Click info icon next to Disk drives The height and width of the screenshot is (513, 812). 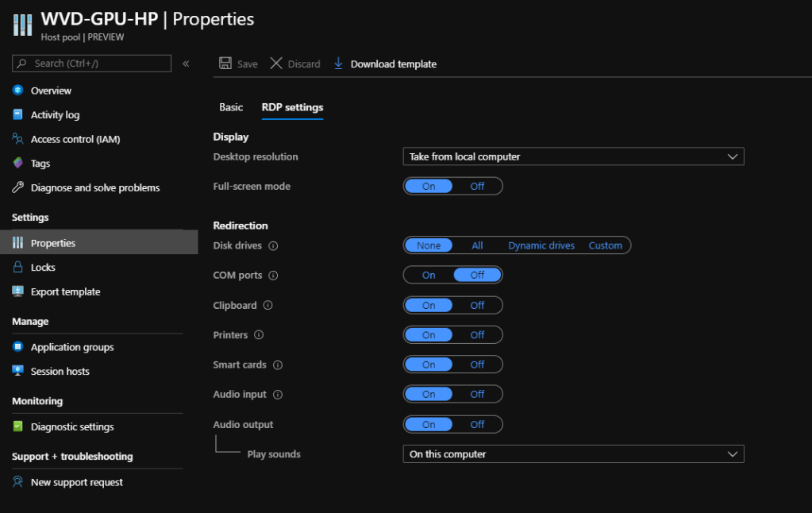click(x=273, y=246)
